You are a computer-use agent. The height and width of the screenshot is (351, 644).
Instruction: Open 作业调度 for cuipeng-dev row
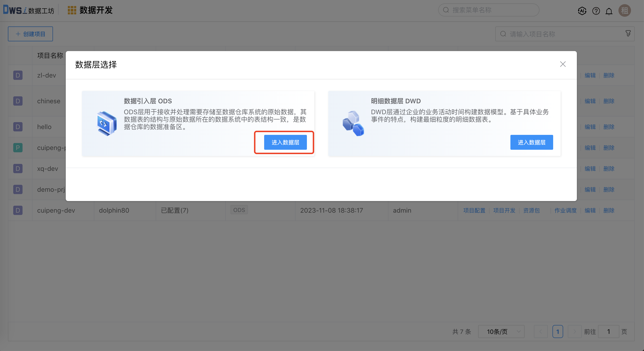565,210
